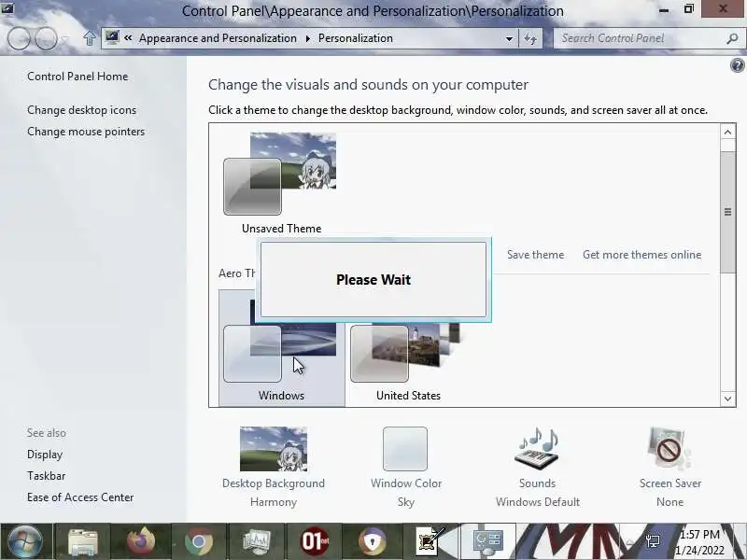This screenshot has width=747, height=560.
Task: Show the taskbar clock and date
Action: click(x=699, y=542)
